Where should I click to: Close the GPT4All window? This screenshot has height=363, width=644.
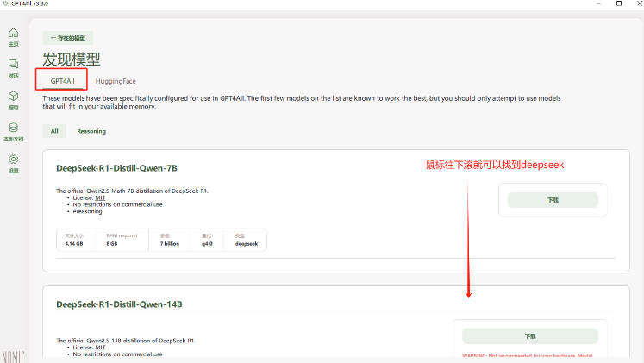[640, 3]
